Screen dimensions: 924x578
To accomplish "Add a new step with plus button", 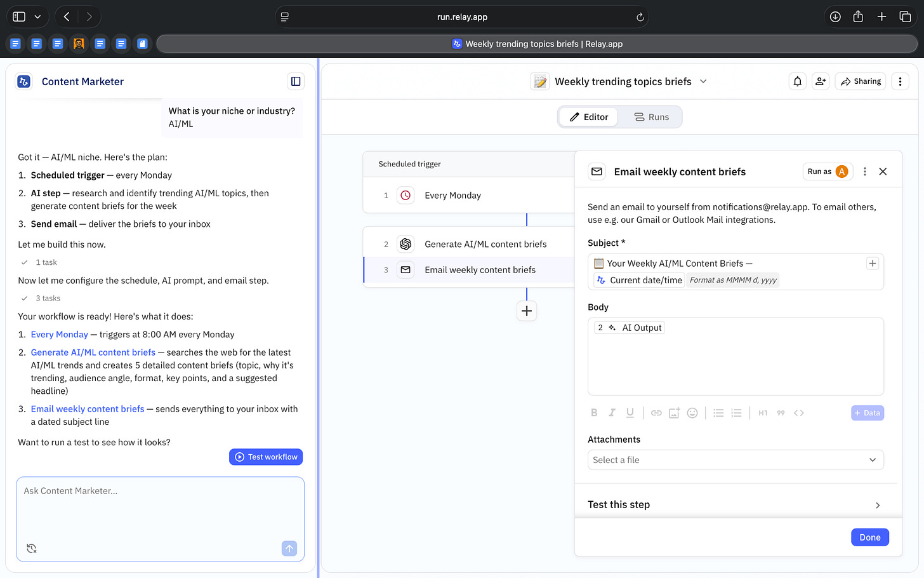I will pos(527,311).
